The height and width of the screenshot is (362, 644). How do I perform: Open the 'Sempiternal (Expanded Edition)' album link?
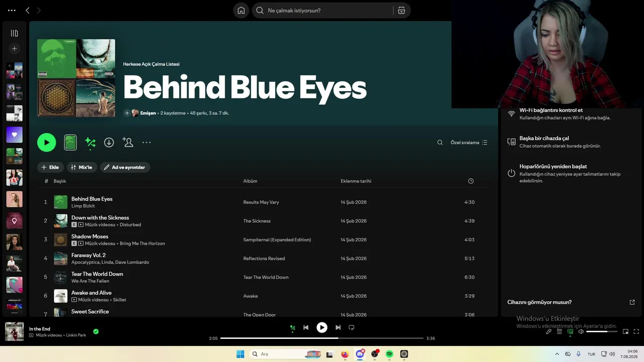277,240
